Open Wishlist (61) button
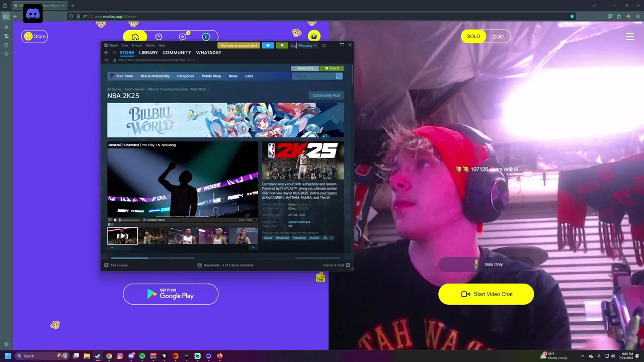 coord(305,68)
